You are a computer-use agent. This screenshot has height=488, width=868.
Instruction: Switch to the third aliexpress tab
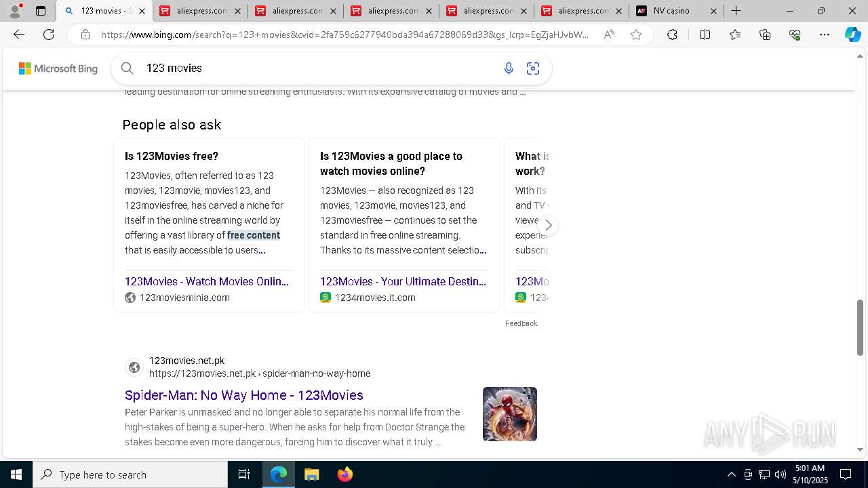coord(391,11)
